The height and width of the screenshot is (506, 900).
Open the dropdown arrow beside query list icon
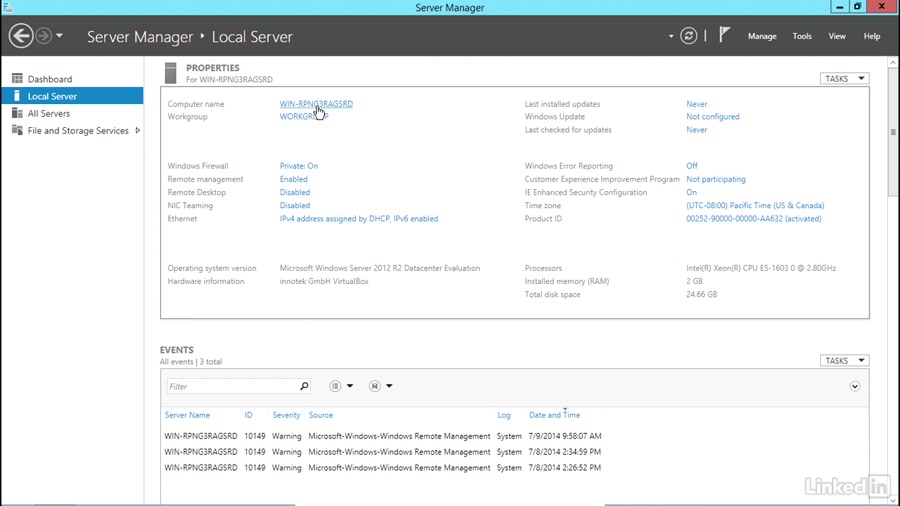pyautogui.click(x=350, y=386)
